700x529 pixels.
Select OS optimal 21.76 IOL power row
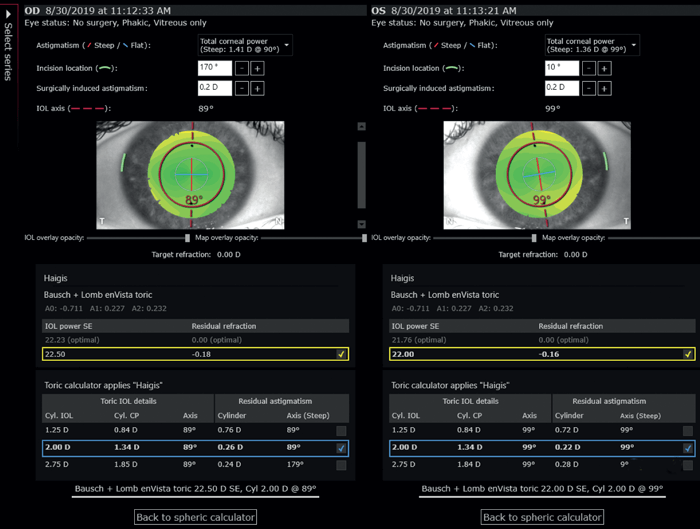coord(542,340)
